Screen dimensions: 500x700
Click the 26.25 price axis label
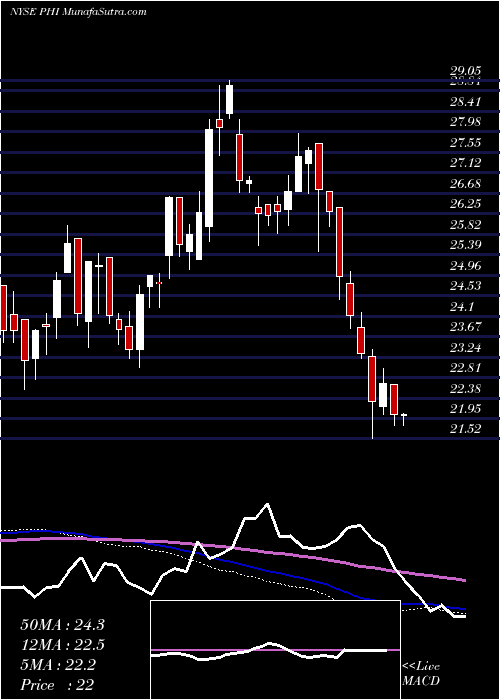tap(465, 204)
